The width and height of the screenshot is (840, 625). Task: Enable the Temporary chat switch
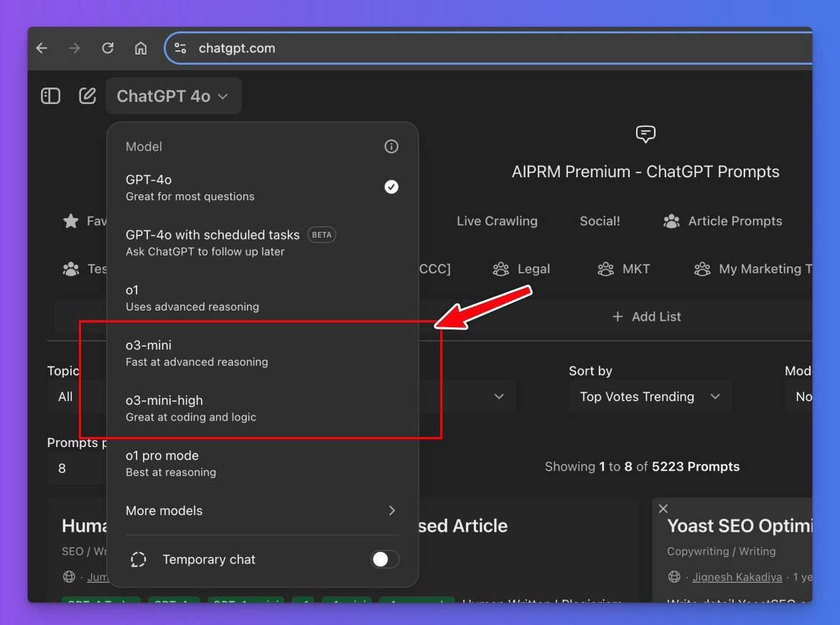pos(385,559)
